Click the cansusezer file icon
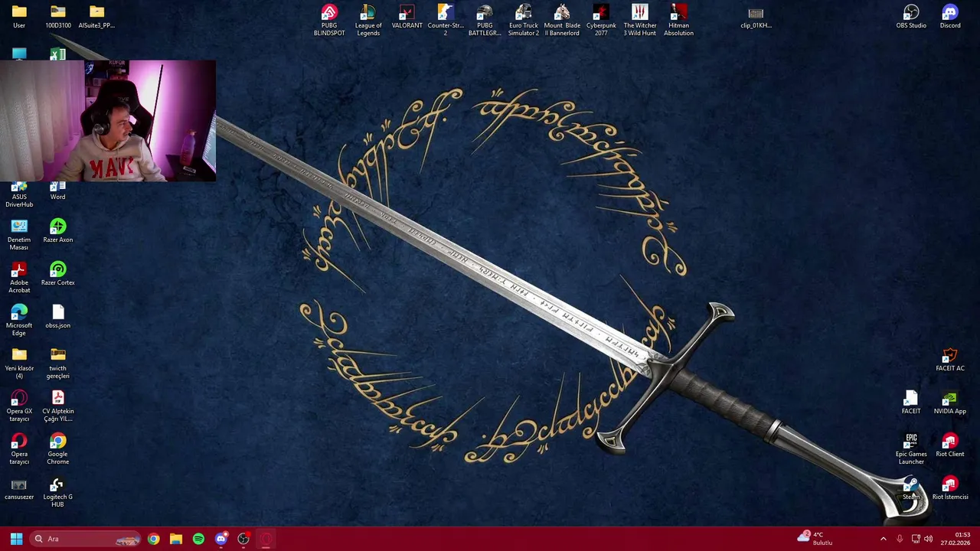This screenshot has height=551, width=980. point(19,488)
